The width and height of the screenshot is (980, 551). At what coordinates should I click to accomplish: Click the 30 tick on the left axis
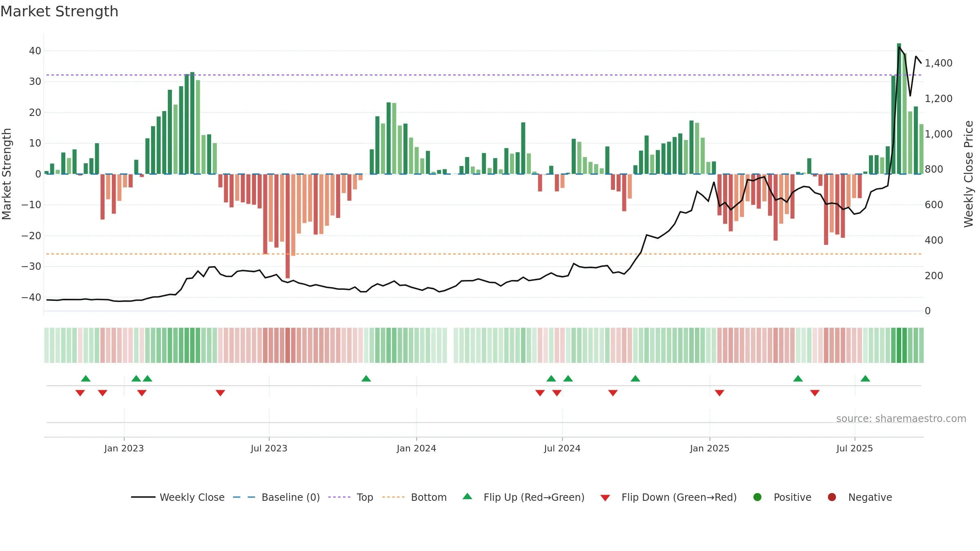[x=35, y=82]
